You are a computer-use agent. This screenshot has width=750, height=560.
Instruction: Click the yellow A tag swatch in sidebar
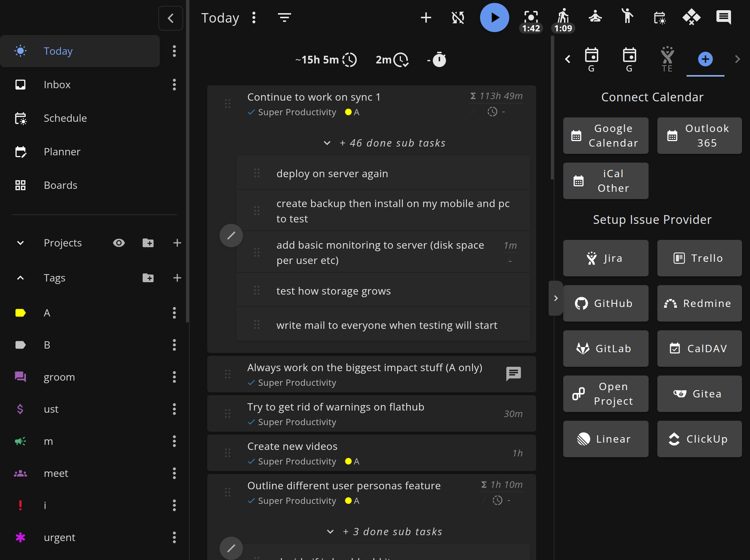(x=20, y=313)
